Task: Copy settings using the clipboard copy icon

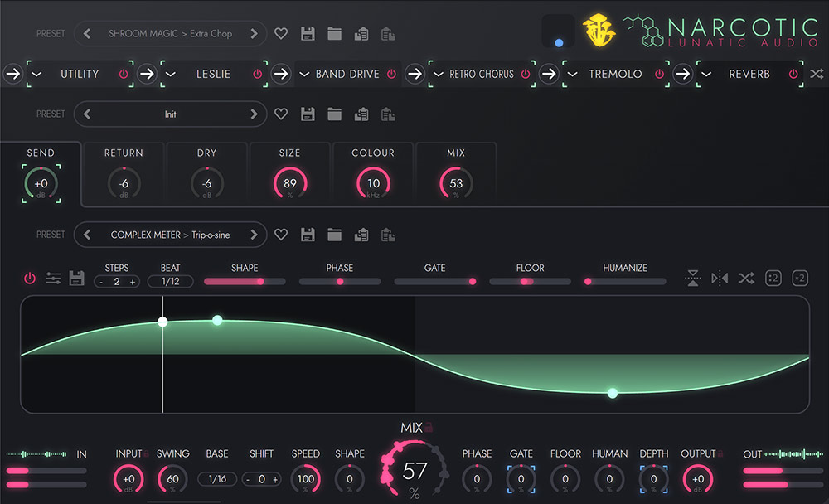Action: pos(361,33)
